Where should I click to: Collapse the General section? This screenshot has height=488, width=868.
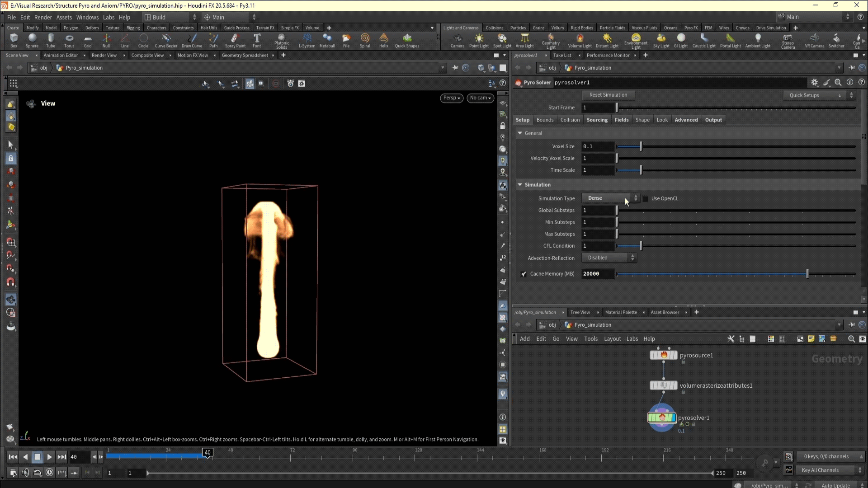tap(520, 133)
